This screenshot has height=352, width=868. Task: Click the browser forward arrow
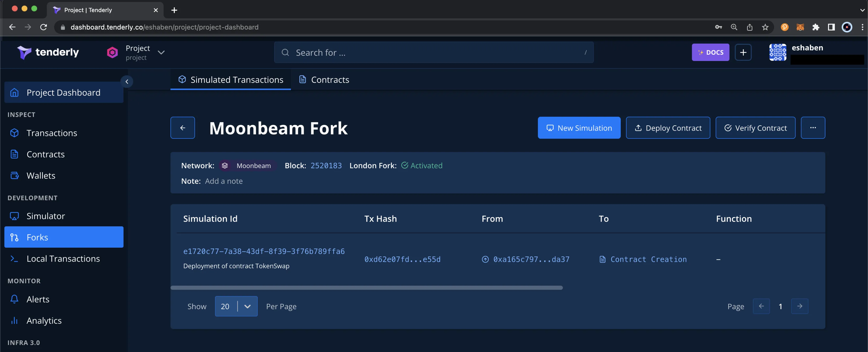click(x=28, y=27)
